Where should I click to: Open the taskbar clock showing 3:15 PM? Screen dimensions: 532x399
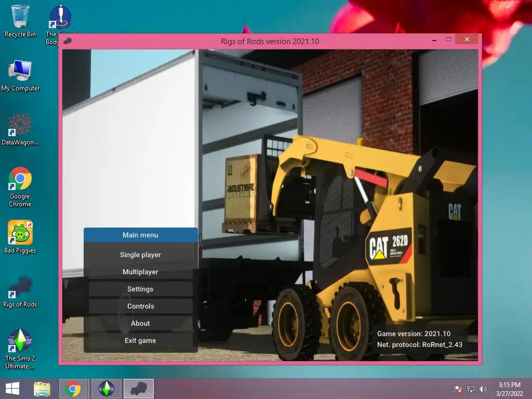(x=509, y=389)
